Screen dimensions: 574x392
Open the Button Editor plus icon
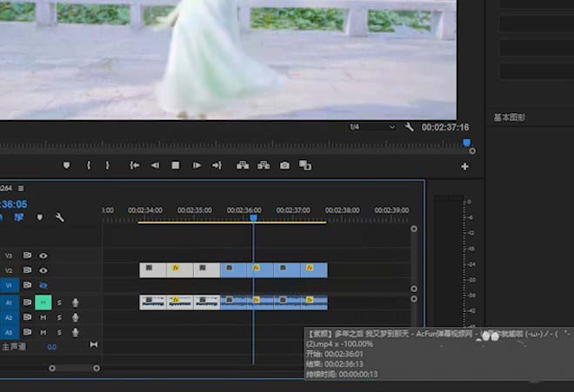pos(465,167)
